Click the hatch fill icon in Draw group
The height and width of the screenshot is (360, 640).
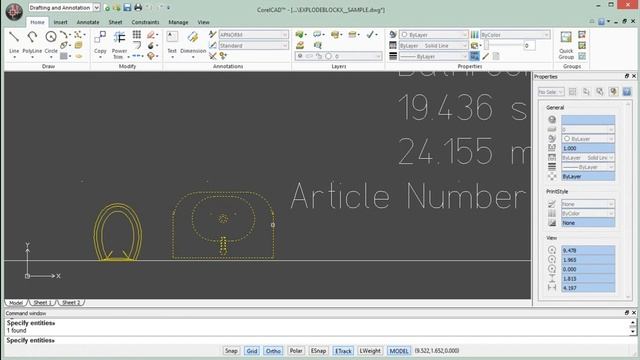(x=64, y=56)
